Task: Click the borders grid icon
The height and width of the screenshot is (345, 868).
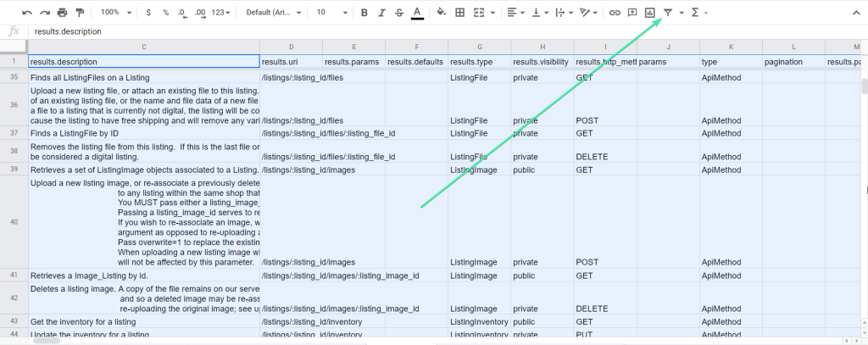Action: 459,12
